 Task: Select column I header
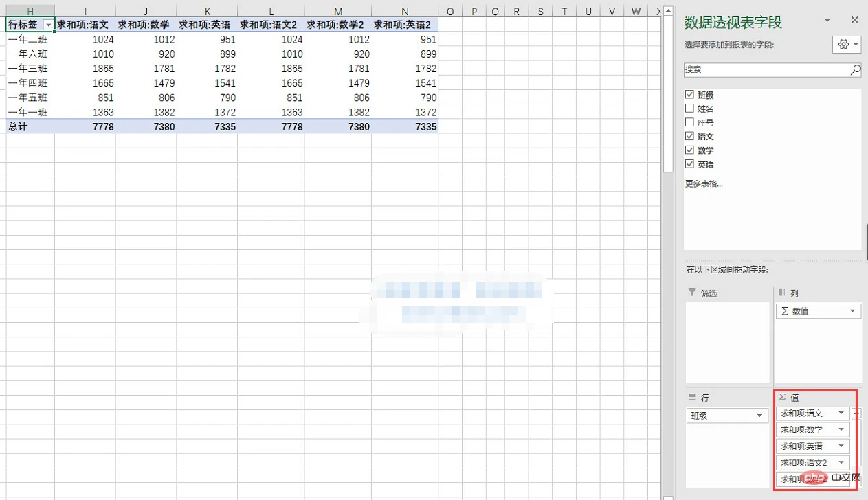coord(85,11)
